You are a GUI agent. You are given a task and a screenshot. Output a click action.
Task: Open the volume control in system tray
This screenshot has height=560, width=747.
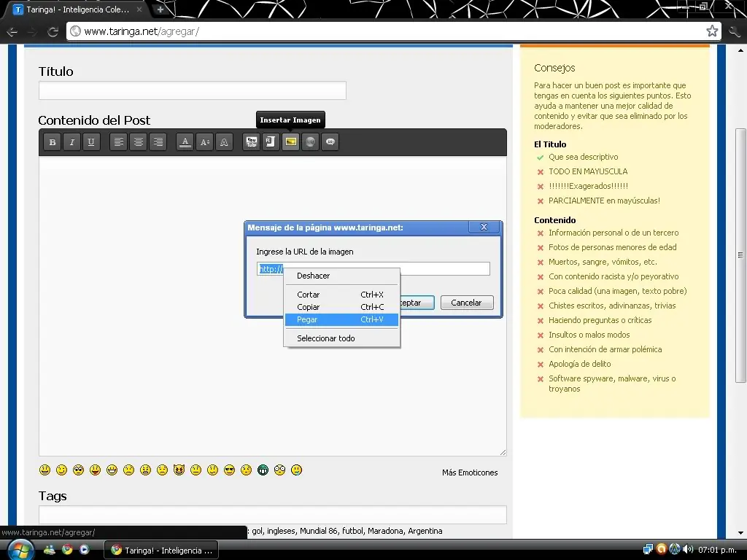click(687, 550)
